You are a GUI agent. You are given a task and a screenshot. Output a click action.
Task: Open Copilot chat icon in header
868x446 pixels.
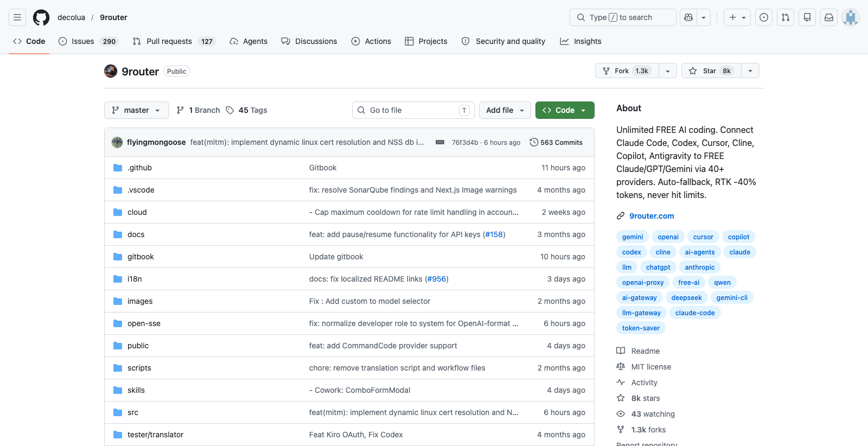point(688,17)
